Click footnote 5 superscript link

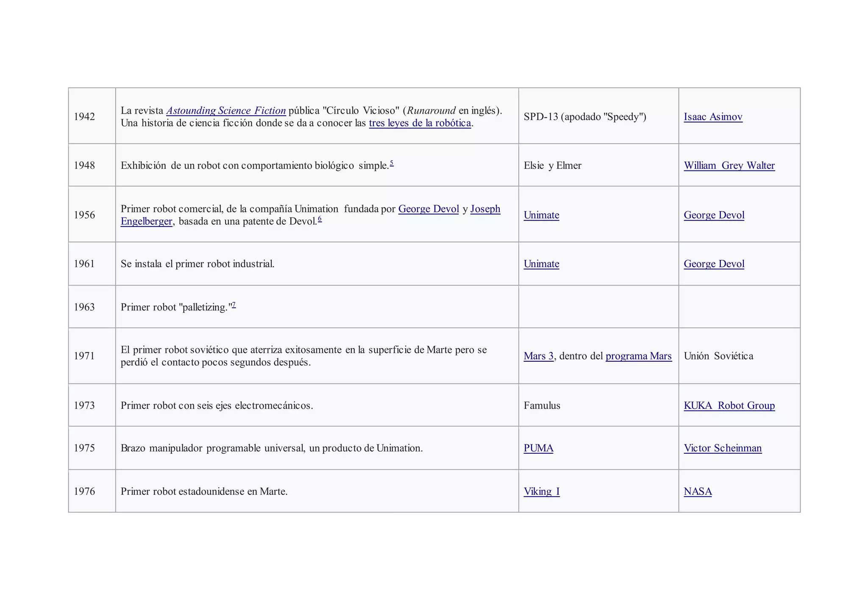click(392, 163)
